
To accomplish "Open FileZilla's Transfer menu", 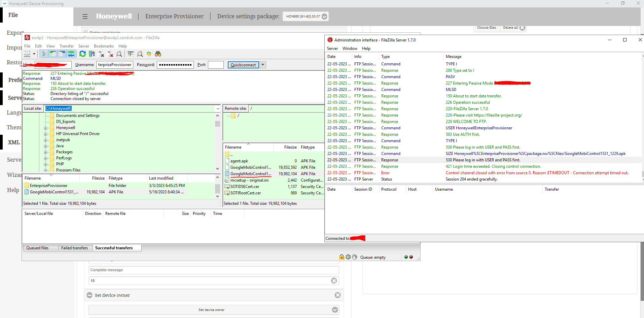I will point(67,46).
